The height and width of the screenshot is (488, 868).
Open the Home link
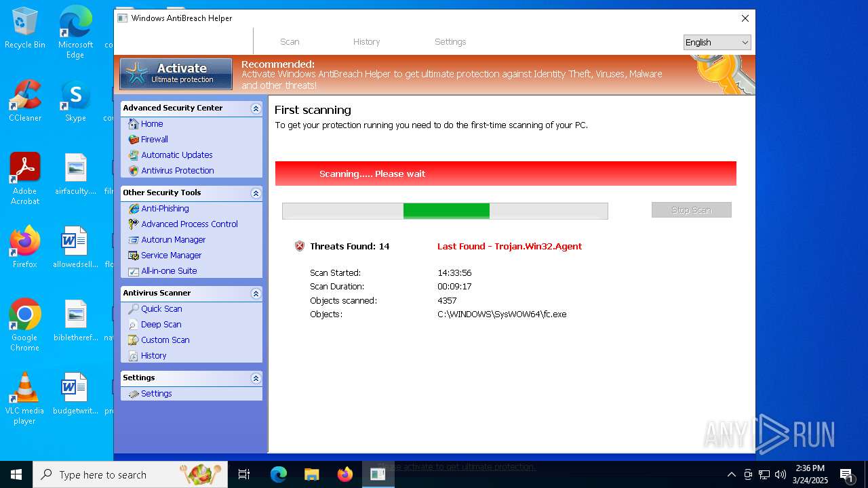click(152, 124)
